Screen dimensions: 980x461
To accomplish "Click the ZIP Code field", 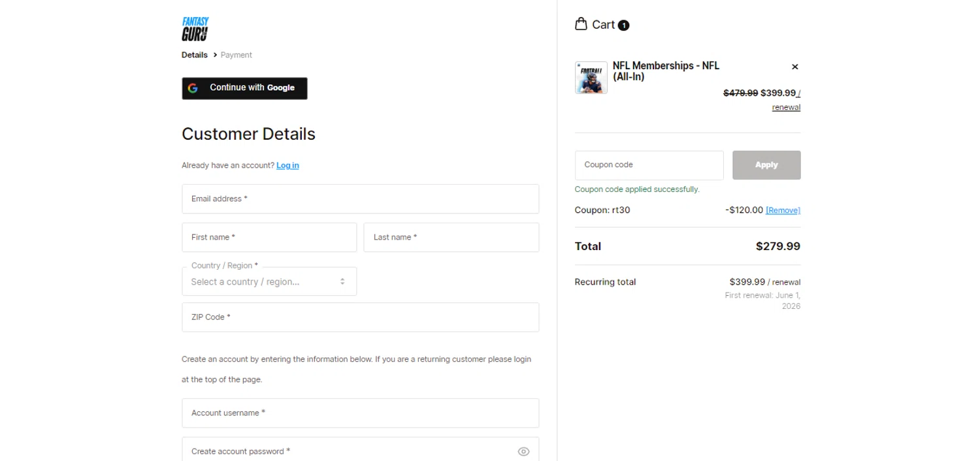I will 360,317.
